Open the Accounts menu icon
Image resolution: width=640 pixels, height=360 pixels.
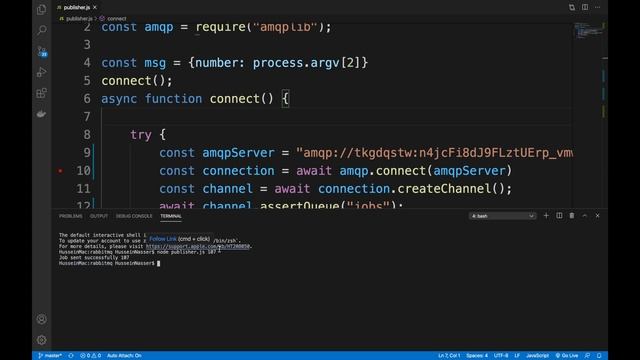41,319
